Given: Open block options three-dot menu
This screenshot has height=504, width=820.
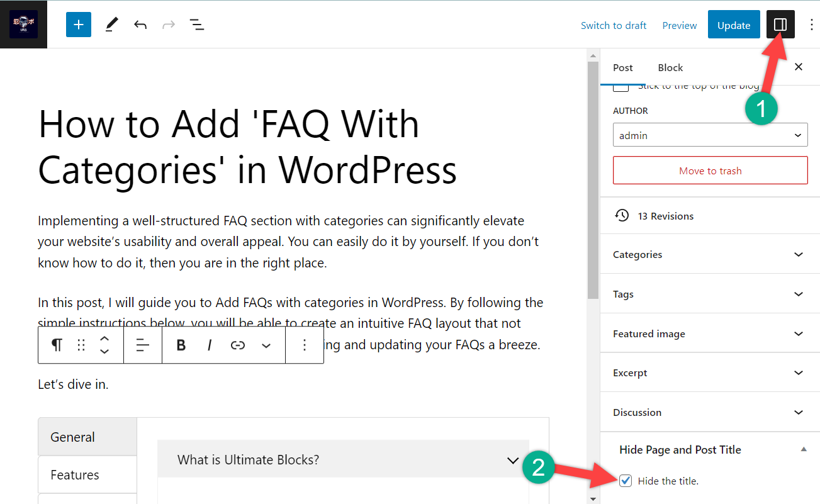Looking at the screenshot, I should 305,345.
